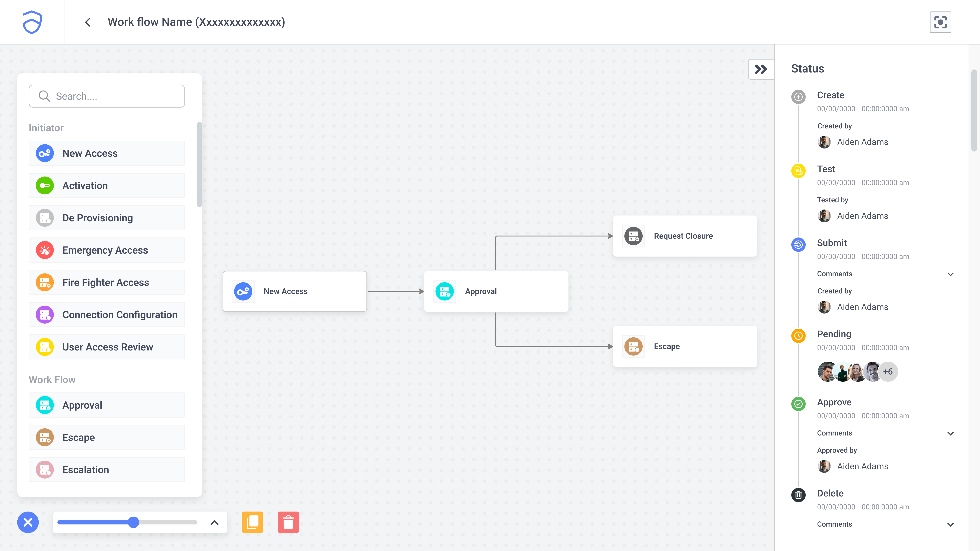This screenshot has height=551, width=980.
Task: Click the User Access Review yellow icon
Action: click(x=45, y=347)
